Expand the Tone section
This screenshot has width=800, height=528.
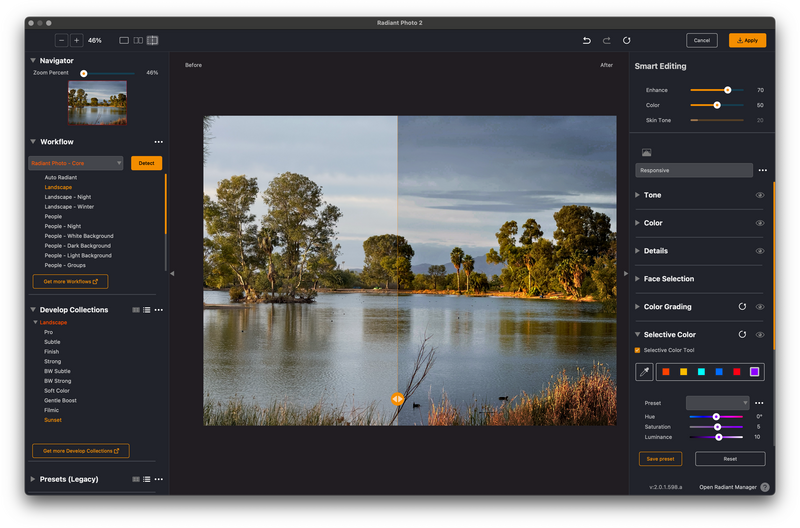638,195
